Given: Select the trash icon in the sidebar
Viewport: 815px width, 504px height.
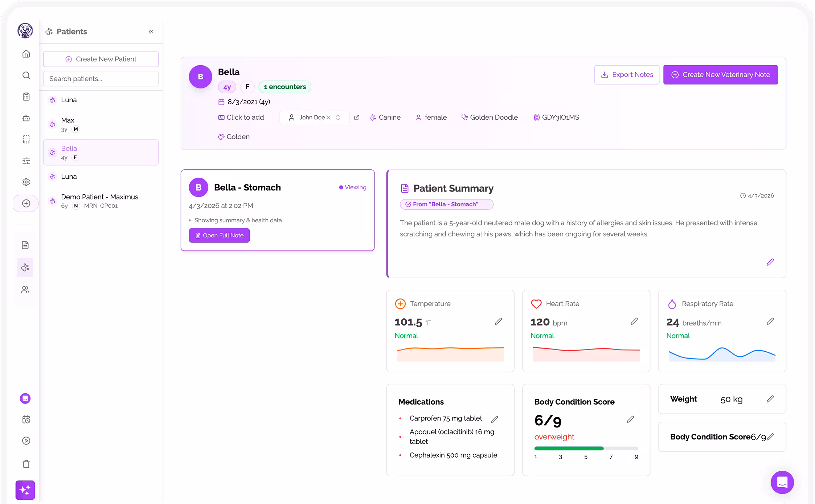Looking at the screenshot, I should point(26,464).
